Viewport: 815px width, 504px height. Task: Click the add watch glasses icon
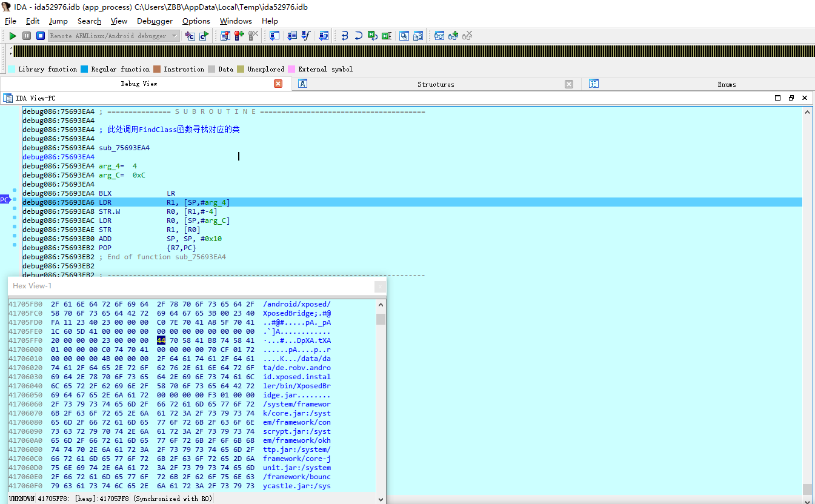(x=453, y=36)
